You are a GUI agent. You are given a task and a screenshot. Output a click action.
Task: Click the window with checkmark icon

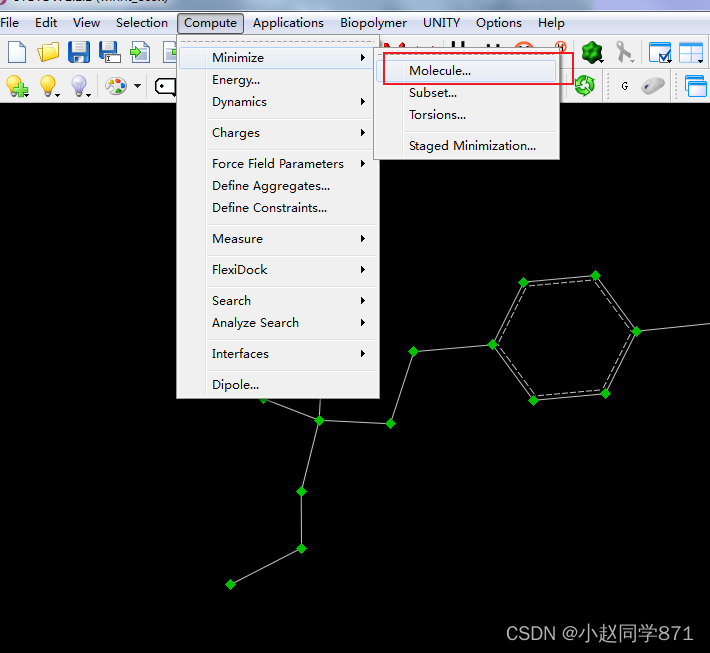point(659,53)
